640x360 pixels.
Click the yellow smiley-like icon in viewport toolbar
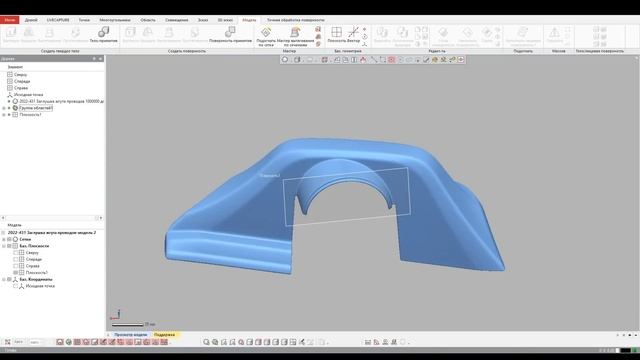(x=435, y=60)
